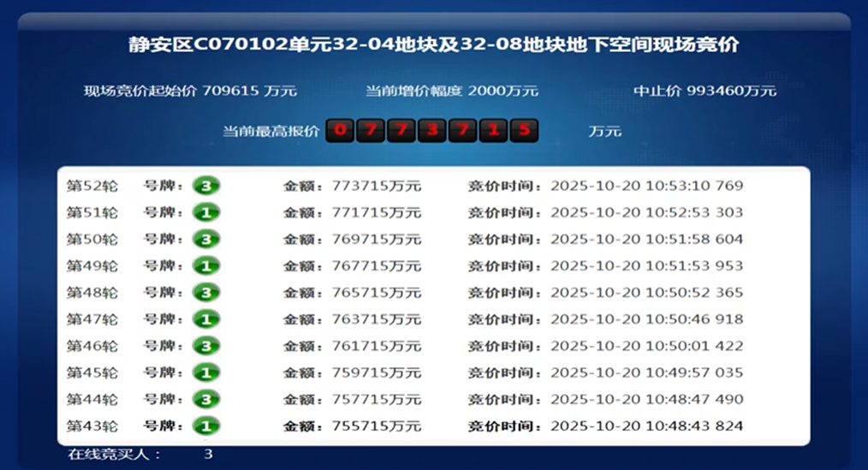Click the current increment value 2000万元
The image size is (868, 470).
(x=503, y=91)
